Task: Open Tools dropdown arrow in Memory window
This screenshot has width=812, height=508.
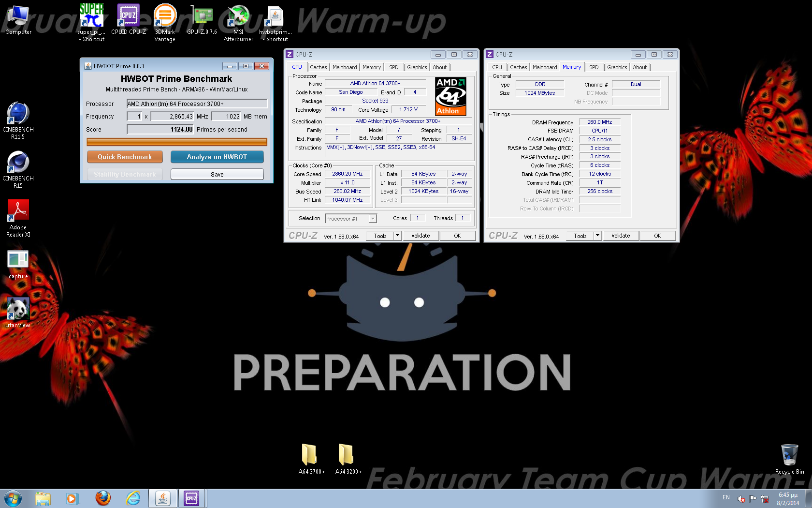Action: [597, 236]
